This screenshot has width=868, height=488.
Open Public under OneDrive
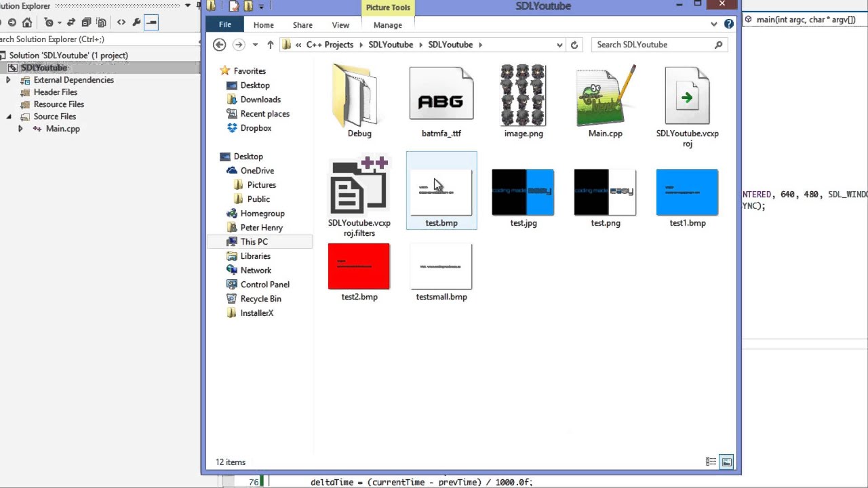coord(258,199)
